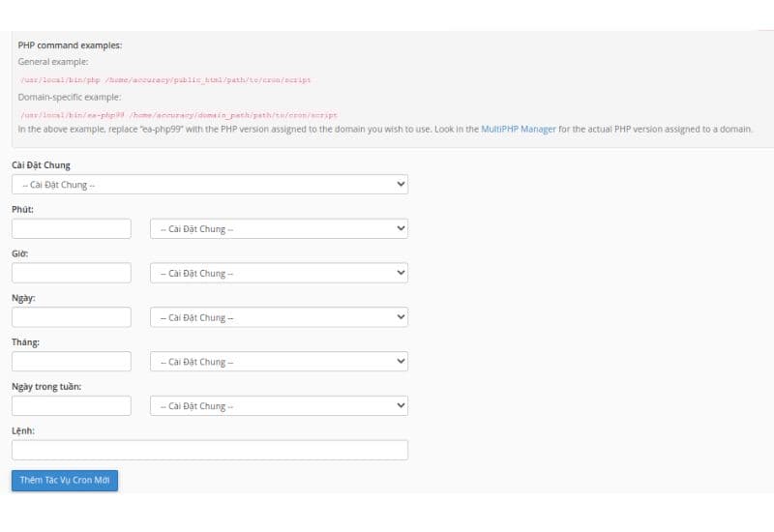Select the Ngày input field
The image size is (774, 532).
[x=71, y=317]
